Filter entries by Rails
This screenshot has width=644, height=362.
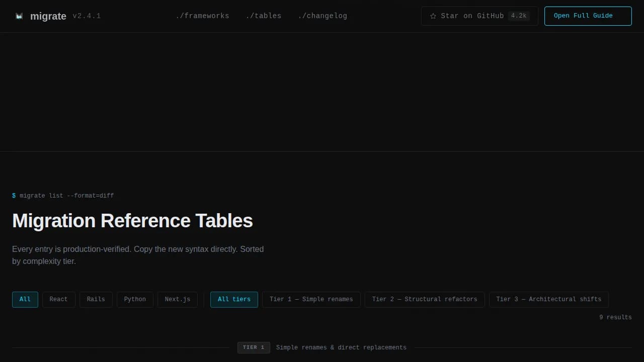(96, 300)
